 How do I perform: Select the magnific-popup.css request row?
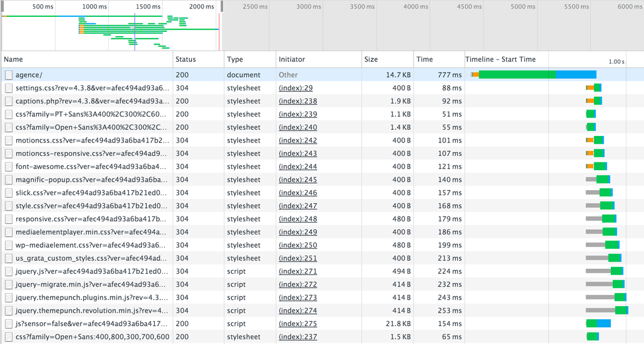[91, 180]
